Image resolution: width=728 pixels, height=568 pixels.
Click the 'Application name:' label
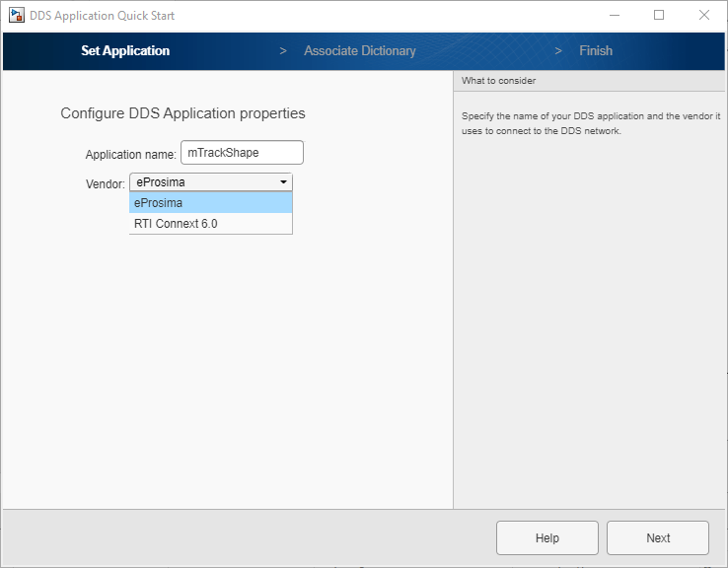point(131,155)
